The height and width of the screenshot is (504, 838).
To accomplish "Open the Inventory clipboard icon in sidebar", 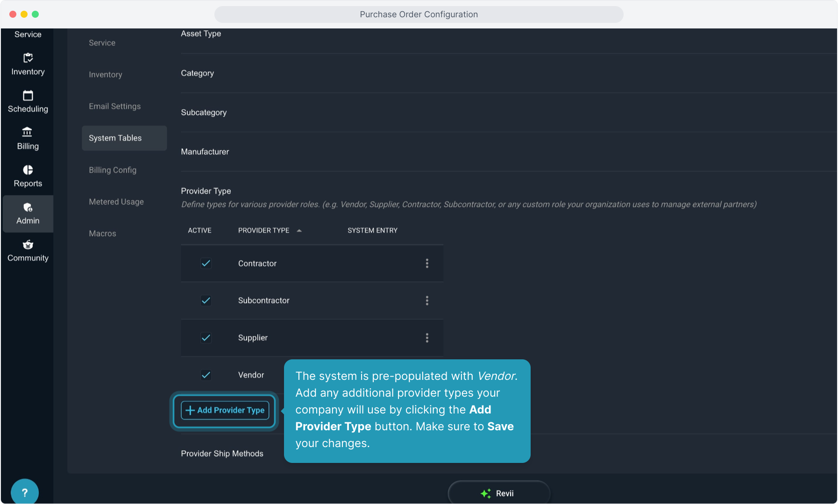I will [x=28, y=58].
